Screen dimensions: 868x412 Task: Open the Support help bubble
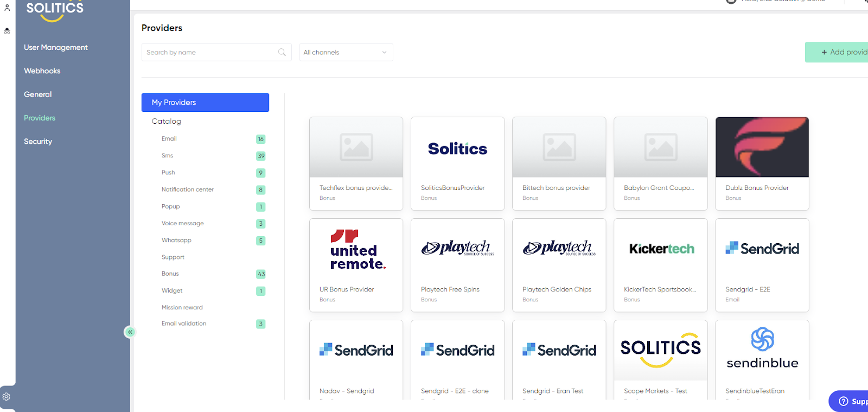pos(849,401)
